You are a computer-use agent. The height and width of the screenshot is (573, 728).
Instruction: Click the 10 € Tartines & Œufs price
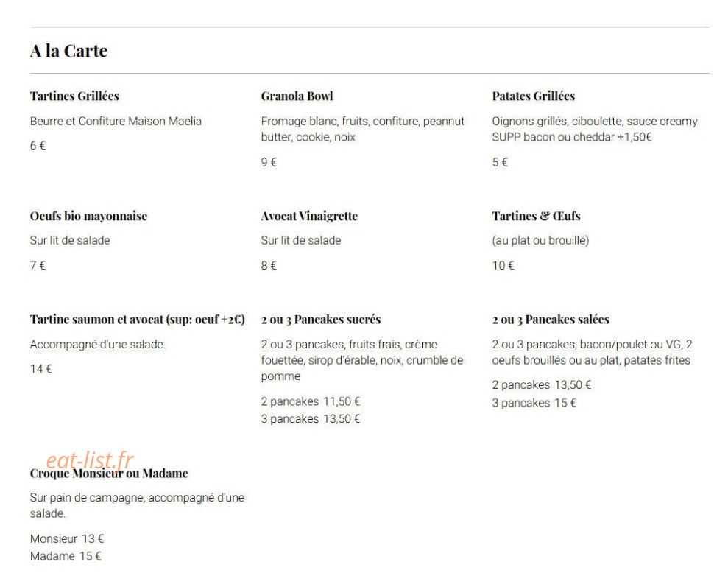point(503,265)
